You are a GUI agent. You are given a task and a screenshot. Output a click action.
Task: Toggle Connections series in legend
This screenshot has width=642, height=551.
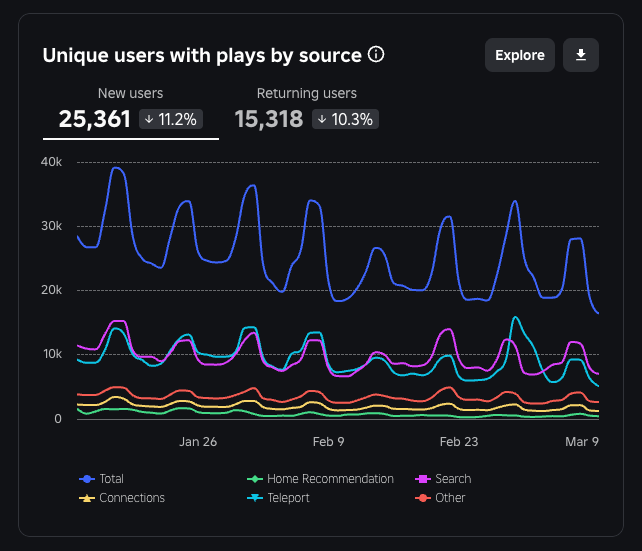pos(122,498)
